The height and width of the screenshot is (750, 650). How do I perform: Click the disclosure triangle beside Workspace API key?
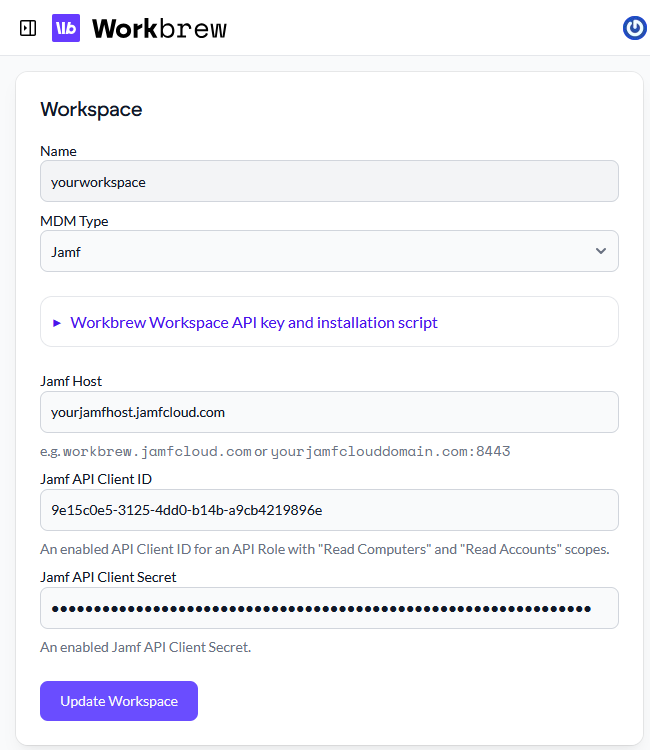click(x=57, y=323)
